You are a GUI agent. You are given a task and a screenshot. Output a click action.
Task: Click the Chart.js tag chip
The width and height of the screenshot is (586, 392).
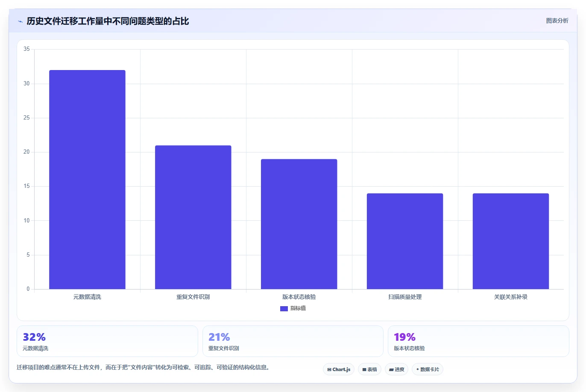(339, 369)
